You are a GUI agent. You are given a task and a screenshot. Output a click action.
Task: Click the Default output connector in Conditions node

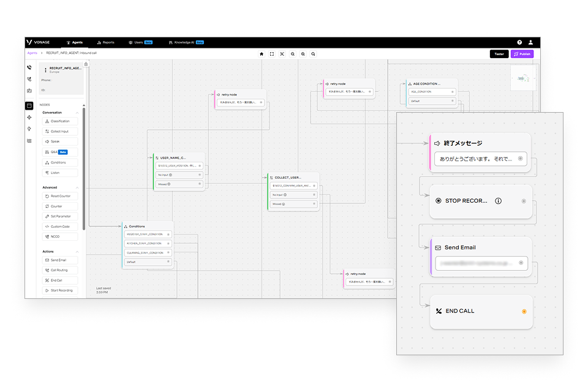point(168,262)
